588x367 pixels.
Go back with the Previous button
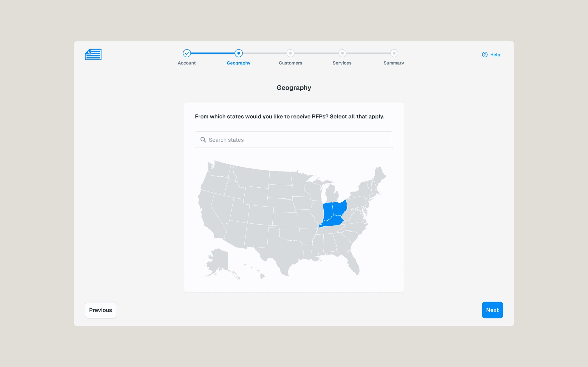point(100,310)
